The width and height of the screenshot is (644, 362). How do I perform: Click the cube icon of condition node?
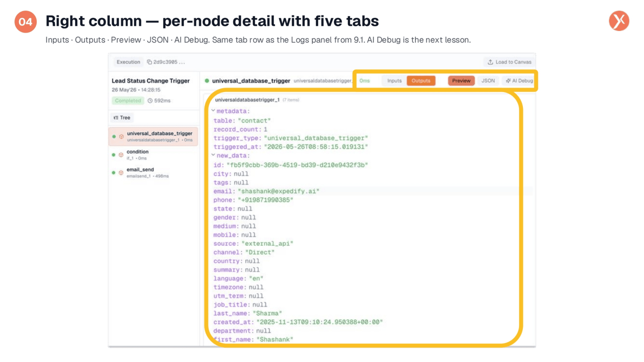coord(121,155)
